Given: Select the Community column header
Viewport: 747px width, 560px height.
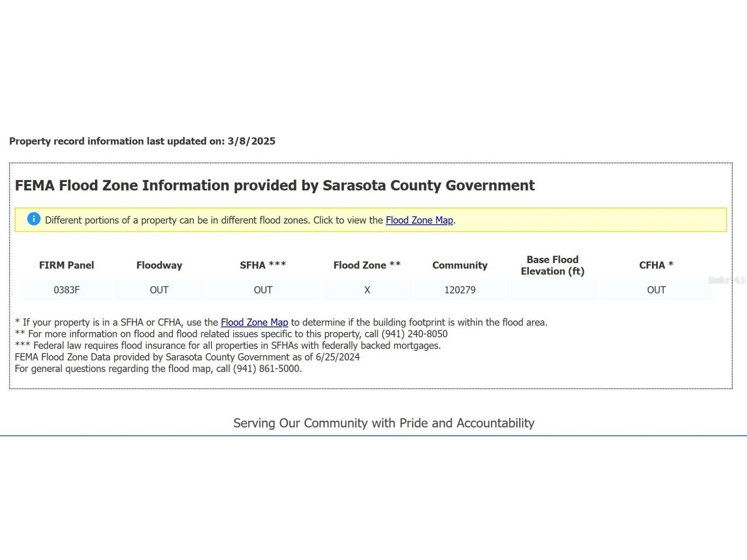Looking at the screenshot, I should click(459, 266).
